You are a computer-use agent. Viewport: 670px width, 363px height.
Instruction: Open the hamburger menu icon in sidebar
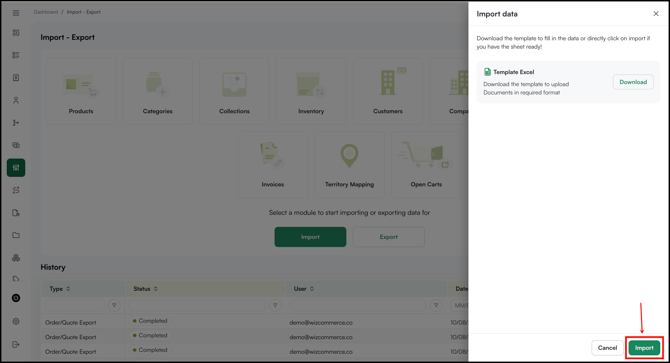tap(16, 13)
